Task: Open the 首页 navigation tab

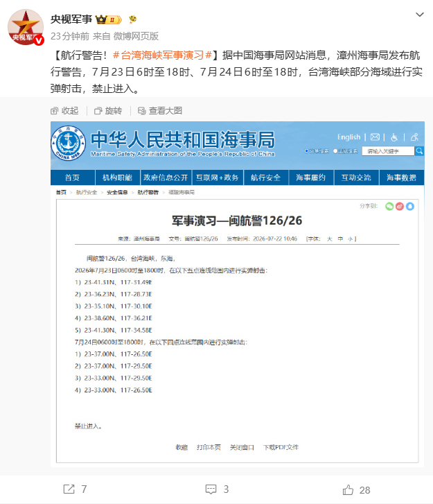Action: 72,177
